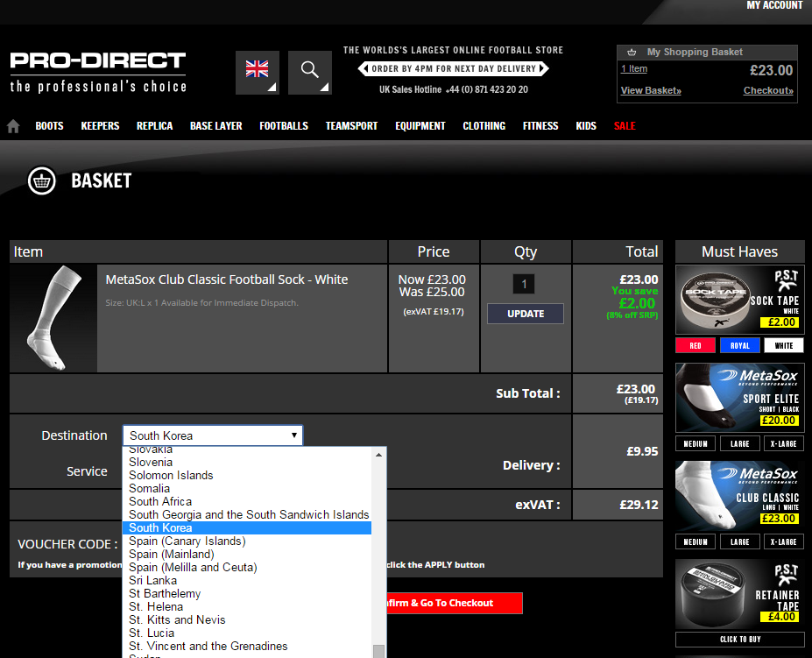Pick Spain (Melilla and Ceuta) destination

(246, 568)
